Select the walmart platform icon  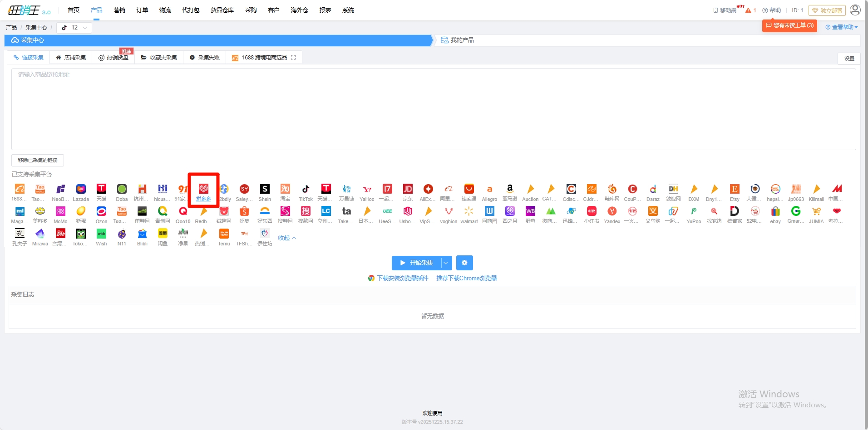pos(469,211)
